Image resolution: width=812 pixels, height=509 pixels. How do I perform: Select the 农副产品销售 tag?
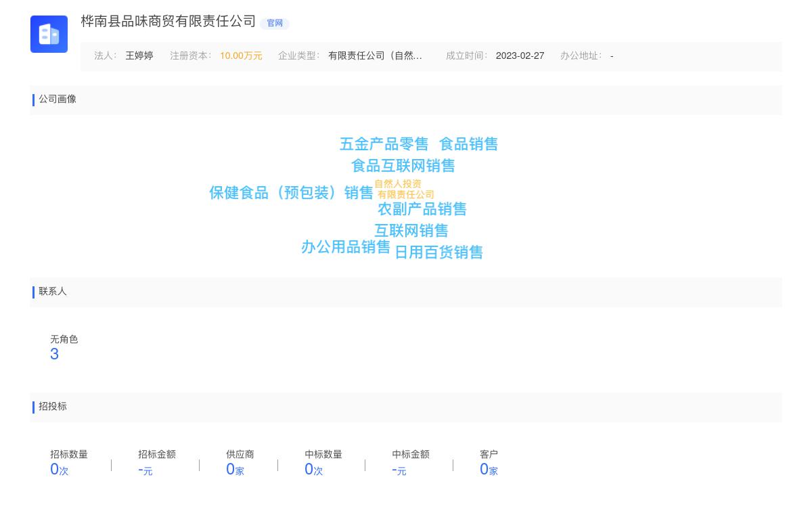click(x=422, y=209)
